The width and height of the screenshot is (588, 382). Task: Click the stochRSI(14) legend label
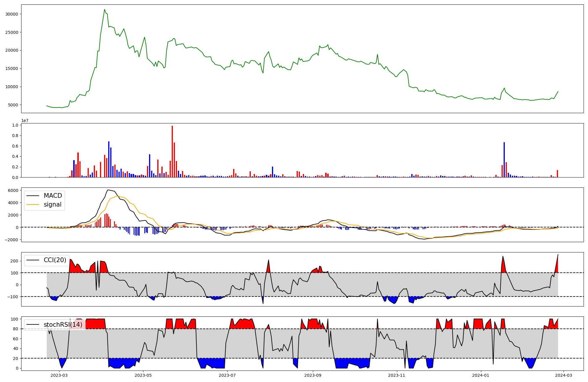tap(63, 325)
